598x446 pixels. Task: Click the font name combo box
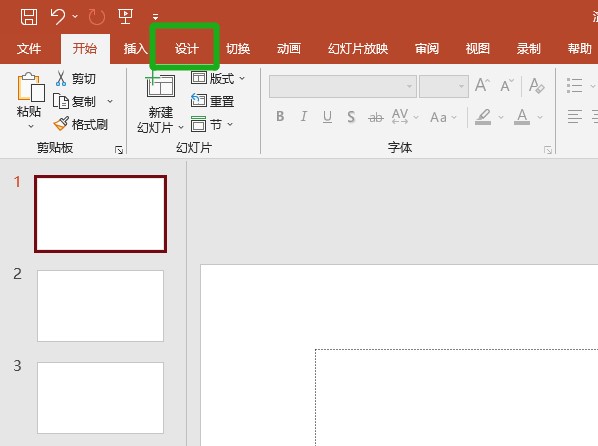click(342, 86)
